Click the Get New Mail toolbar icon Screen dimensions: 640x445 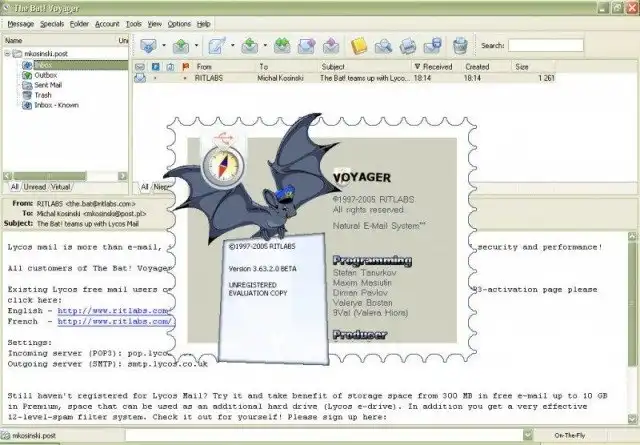click(x=149, y=46)
